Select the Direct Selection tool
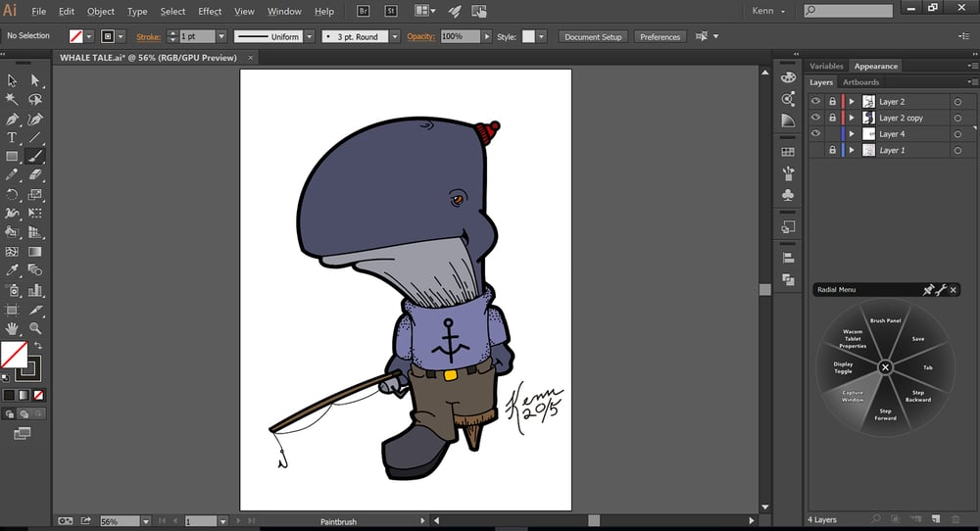 coord(35,80)
